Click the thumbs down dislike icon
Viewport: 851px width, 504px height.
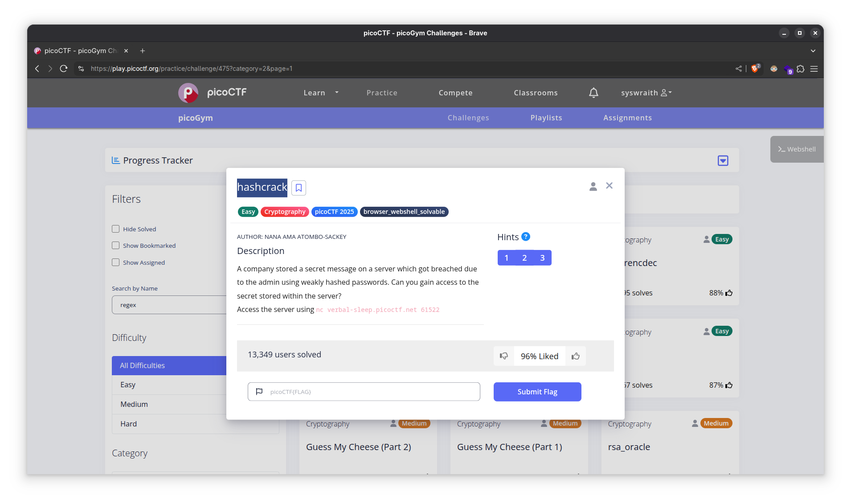(x=503, y=356)
